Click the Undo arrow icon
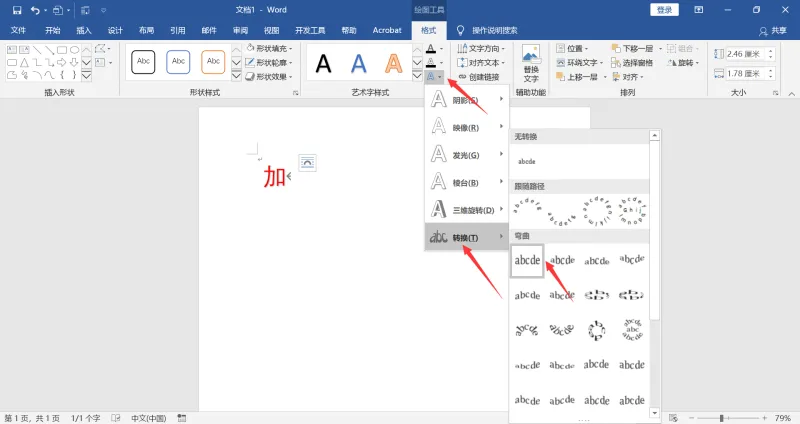Screen dimensions: 800x424 tap(35, 10)
